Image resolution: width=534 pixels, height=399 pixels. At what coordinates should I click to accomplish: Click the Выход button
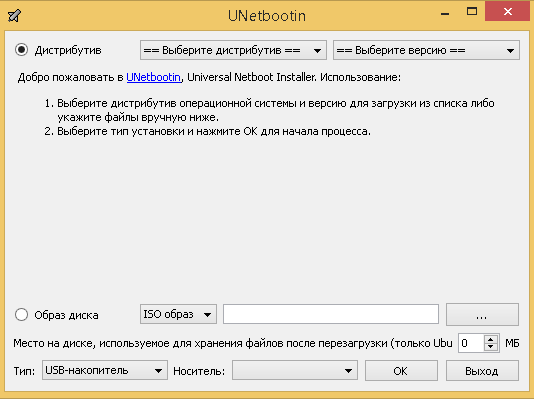coord(483,370)
